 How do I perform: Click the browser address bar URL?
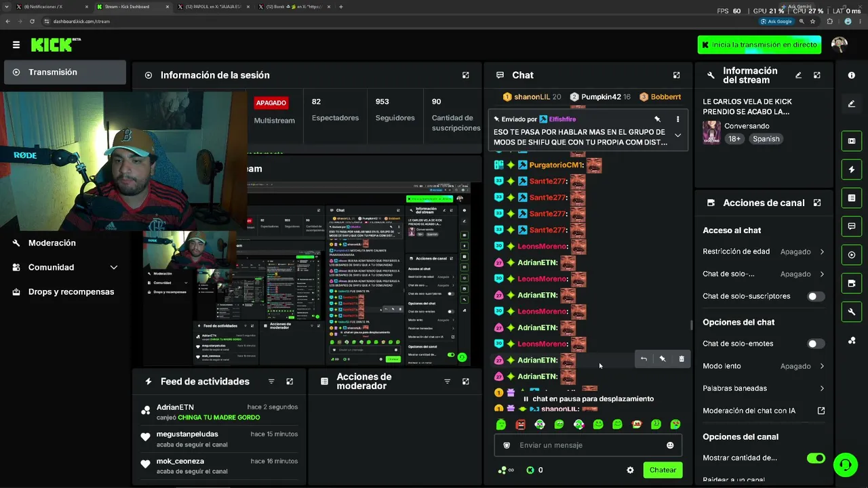pos(82,21)
